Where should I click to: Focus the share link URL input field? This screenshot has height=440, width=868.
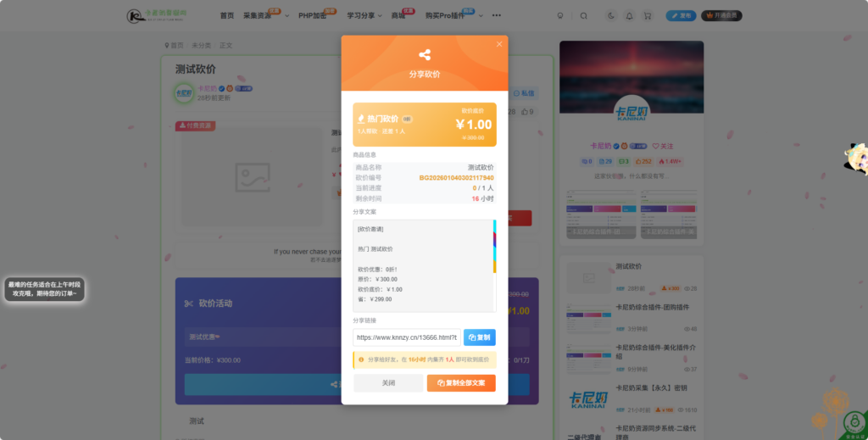click(406, 337)
